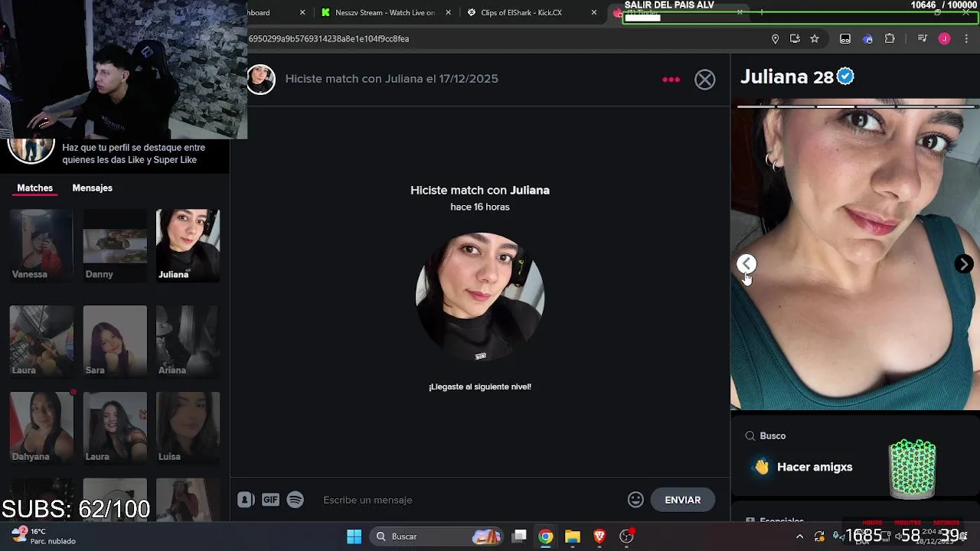
Task: Click the blue flame extension icon
Action: [867, 39]
